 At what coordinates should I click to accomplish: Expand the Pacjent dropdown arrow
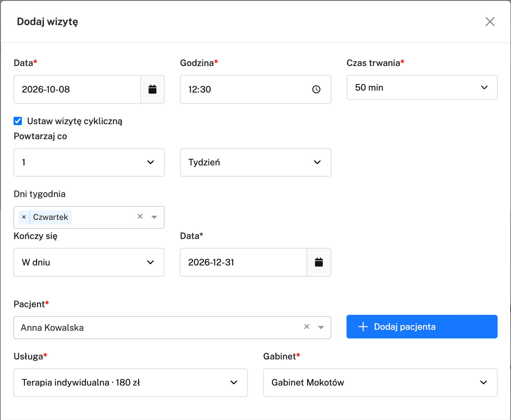click(x=321, y=327)
